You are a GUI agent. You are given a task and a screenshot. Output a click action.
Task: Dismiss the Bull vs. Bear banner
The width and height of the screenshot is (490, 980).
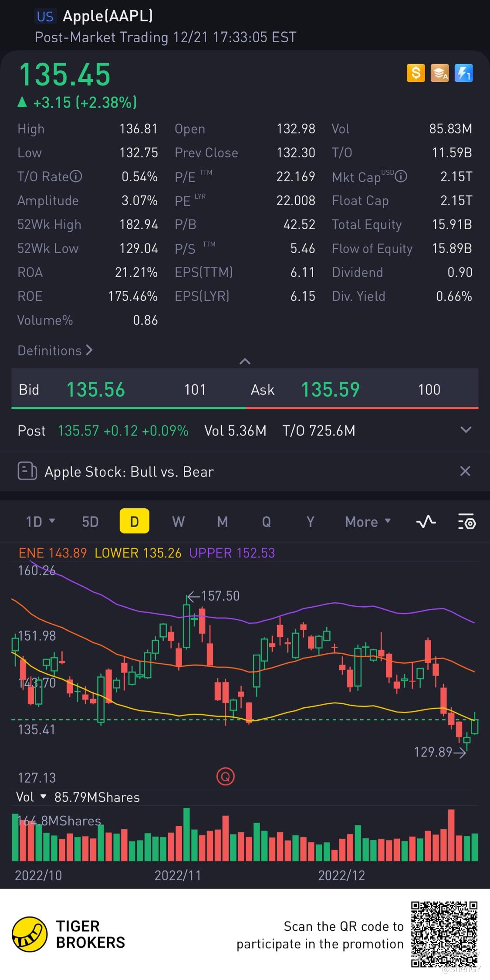pyautogui.click(x=465, y=471)
